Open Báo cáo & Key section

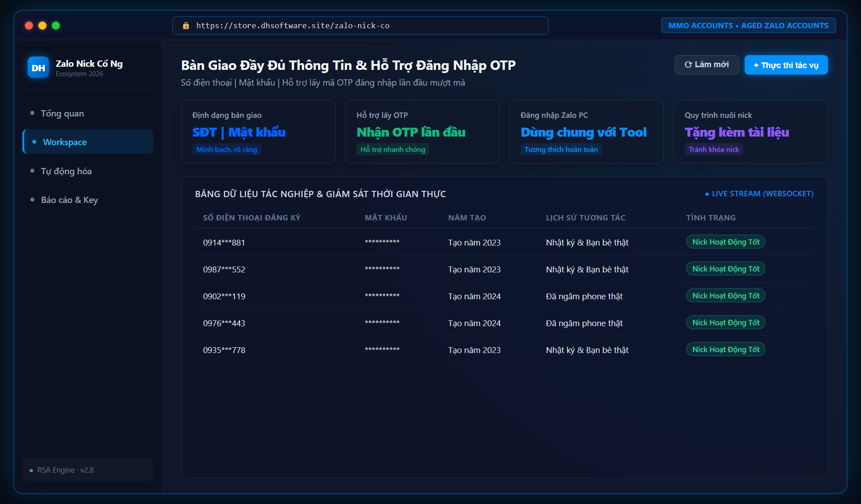[88, 200]
